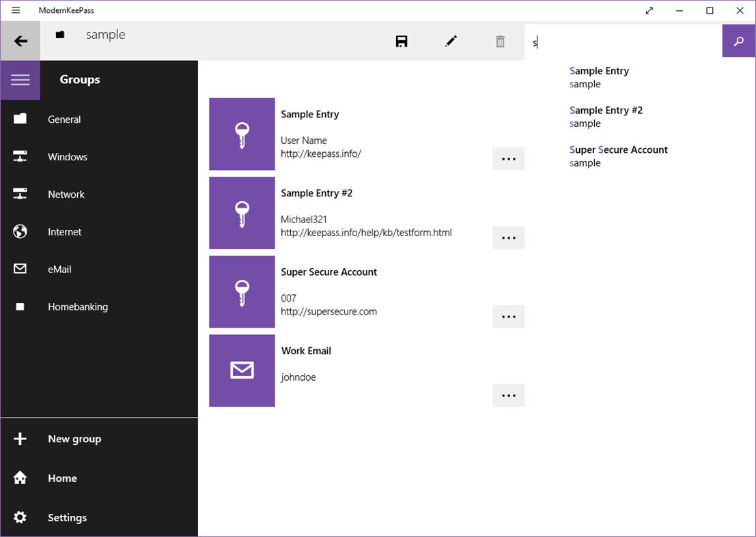The height and width of the screenshot is (537, 756).
Task: Save the sample database
Action: pos(402,41)
